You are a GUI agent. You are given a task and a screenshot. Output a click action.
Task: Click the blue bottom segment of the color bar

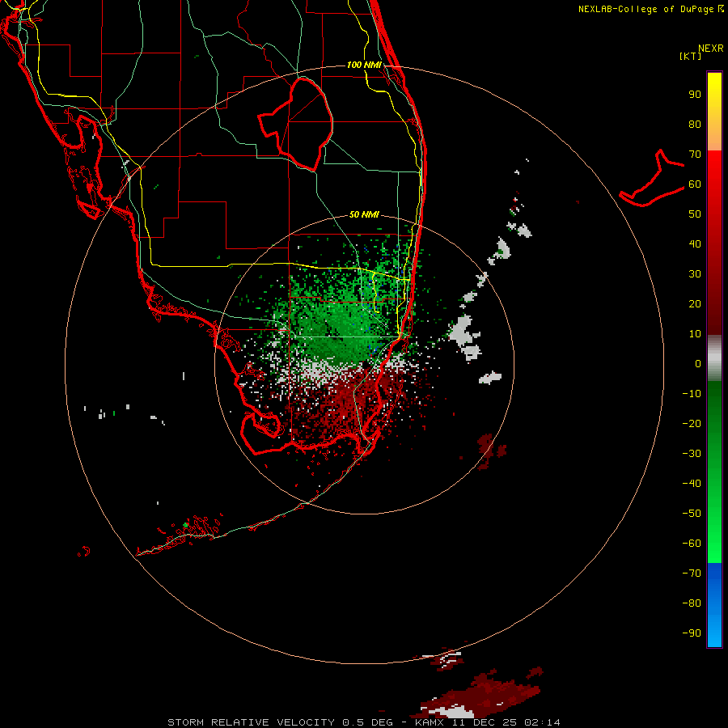coord(714,605)
